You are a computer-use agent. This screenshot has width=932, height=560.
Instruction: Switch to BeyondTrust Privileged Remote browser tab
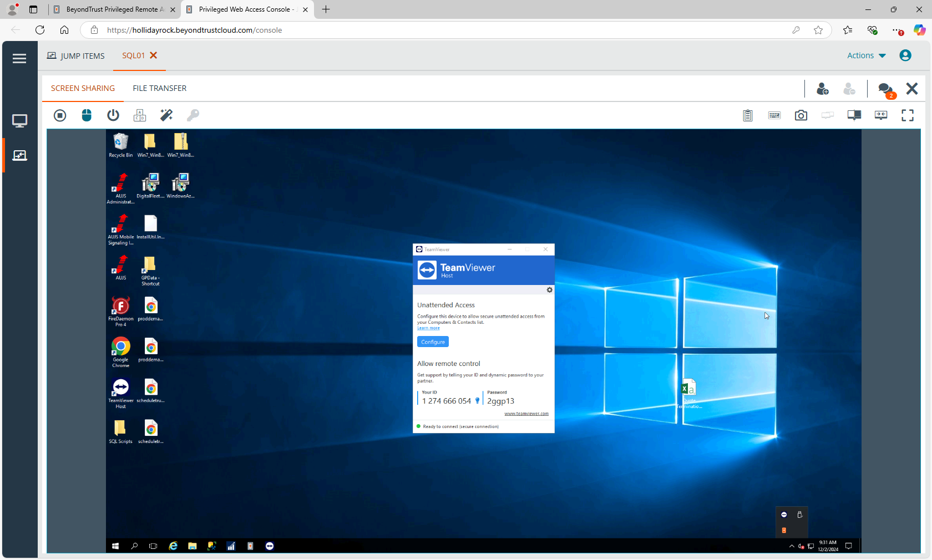coord(114,9)
